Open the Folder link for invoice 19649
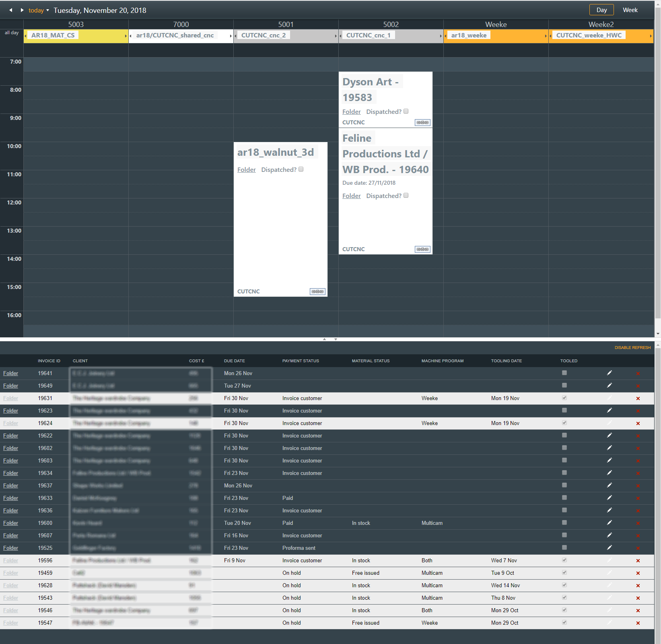 tap(10, 386)
